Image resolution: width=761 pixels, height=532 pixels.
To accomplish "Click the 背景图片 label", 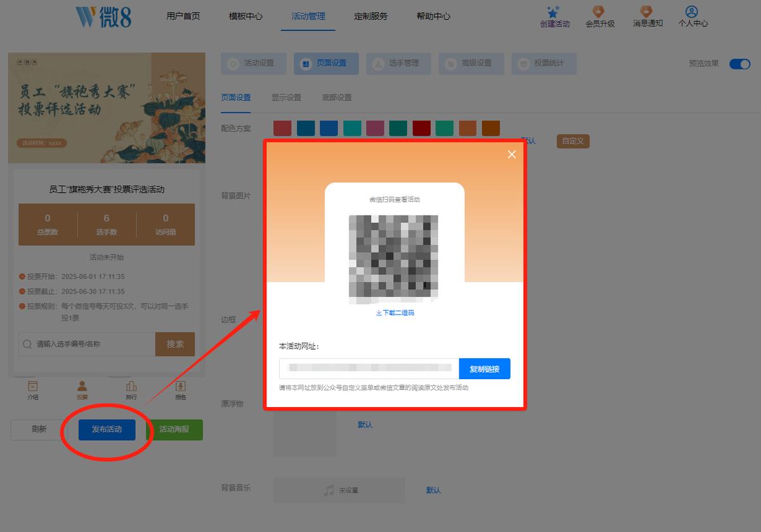I will 236,196.
